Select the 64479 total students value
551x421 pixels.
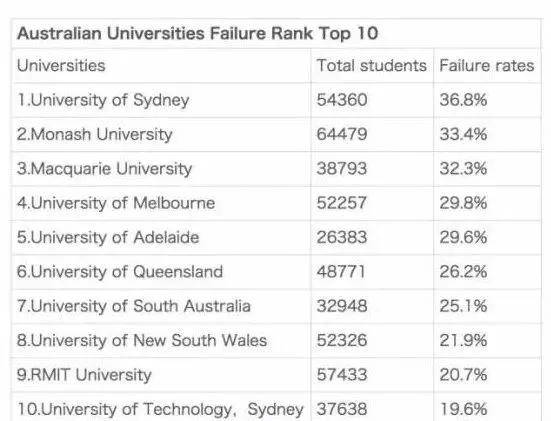(342, 134)
